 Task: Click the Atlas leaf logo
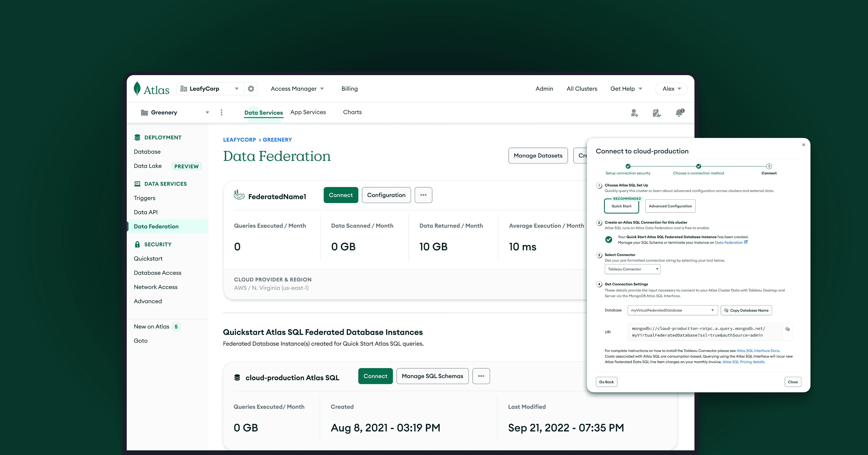(137, 89)
